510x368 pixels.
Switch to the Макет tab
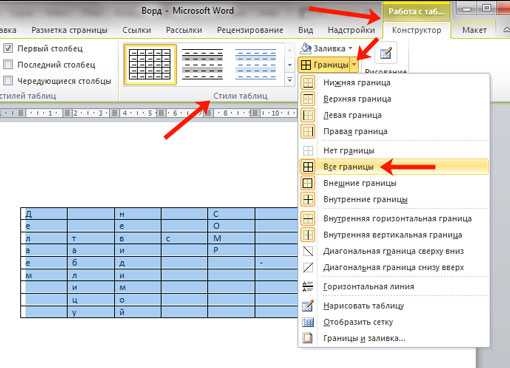tap(474, 30)
